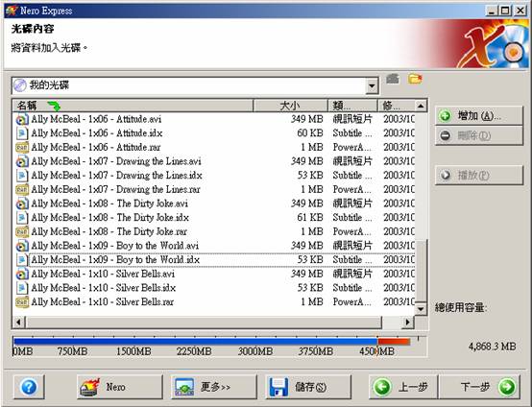The width and height of the screenshot is (532, 407).
Task: Switch to Nero burning ROM button
Action: coord(120,387)
